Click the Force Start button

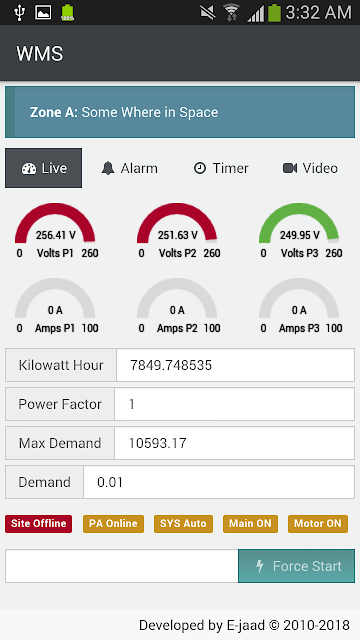[296, 566]
